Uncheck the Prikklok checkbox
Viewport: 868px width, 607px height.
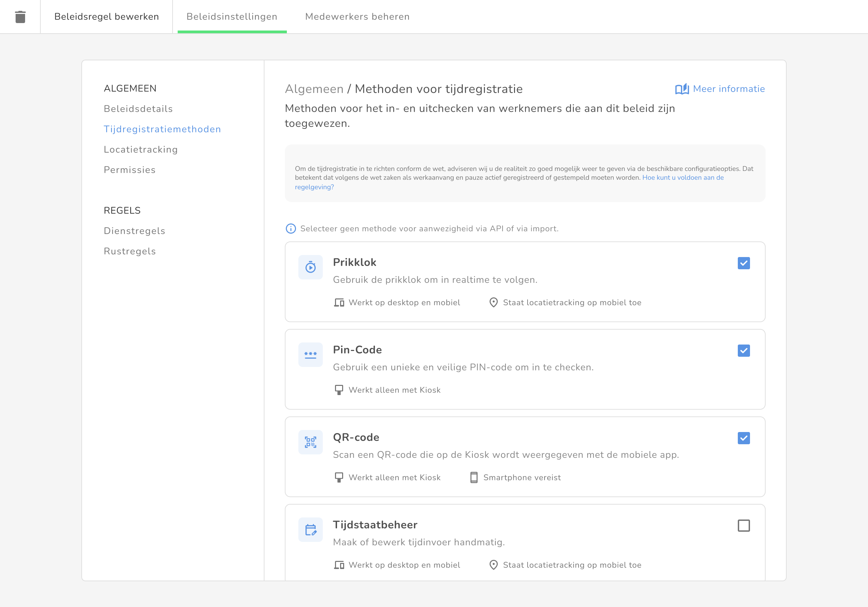coord(743,263)
